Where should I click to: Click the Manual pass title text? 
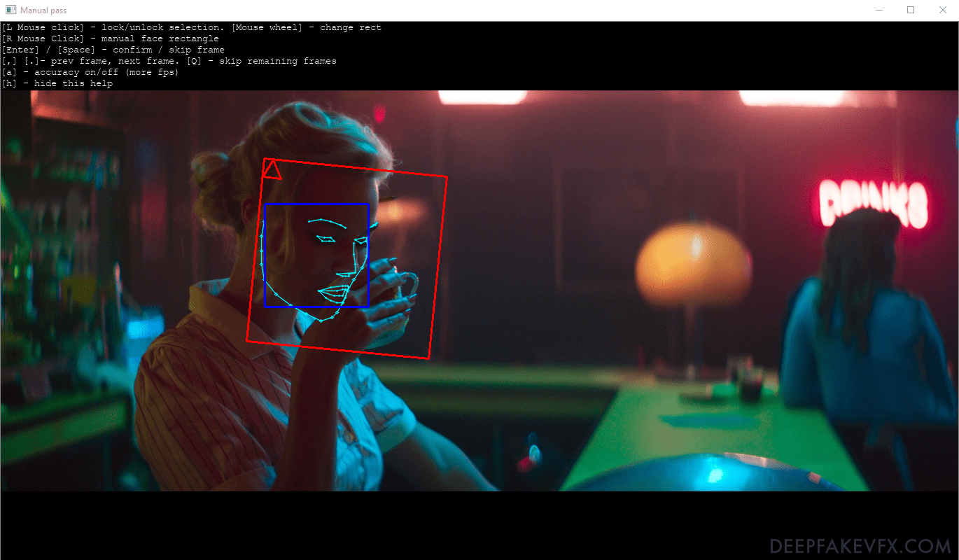tap(43, 10)
